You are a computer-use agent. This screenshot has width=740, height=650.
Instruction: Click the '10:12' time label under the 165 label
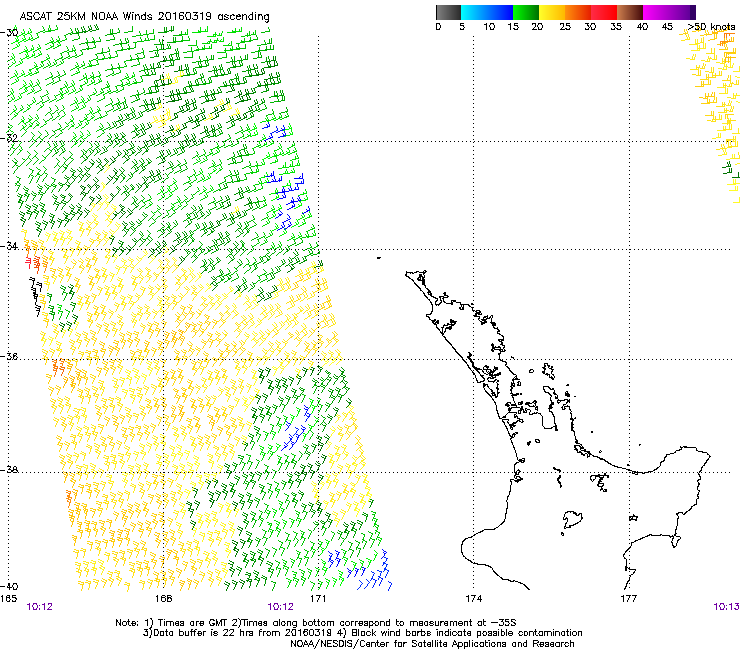(x=39, y=607)
